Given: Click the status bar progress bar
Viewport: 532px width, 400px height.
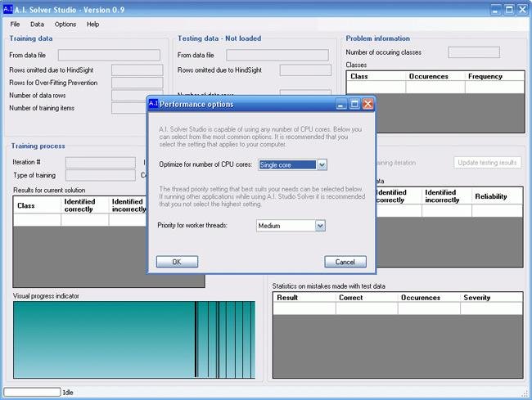Looking at the screenshot, I should (32, 392).
